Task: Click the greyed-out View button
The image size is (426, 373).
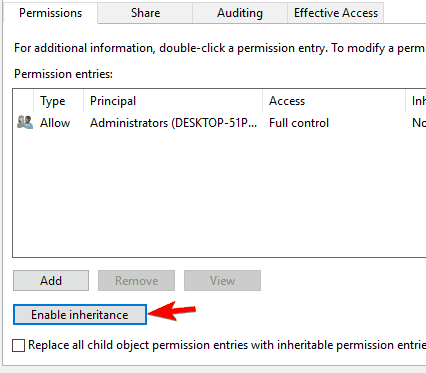Action: pyautogui.click(x=222, y=280)
